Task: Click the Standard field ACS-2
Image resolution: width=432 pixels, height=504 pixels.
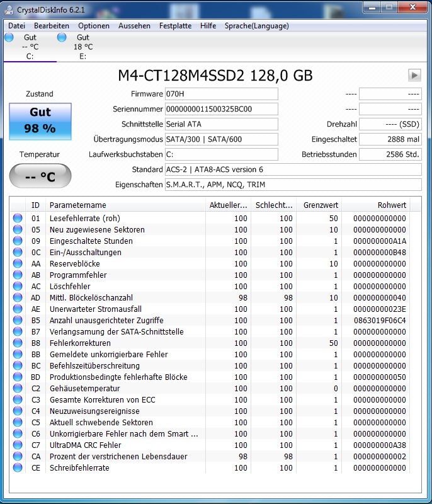Action: coord(293,169)
